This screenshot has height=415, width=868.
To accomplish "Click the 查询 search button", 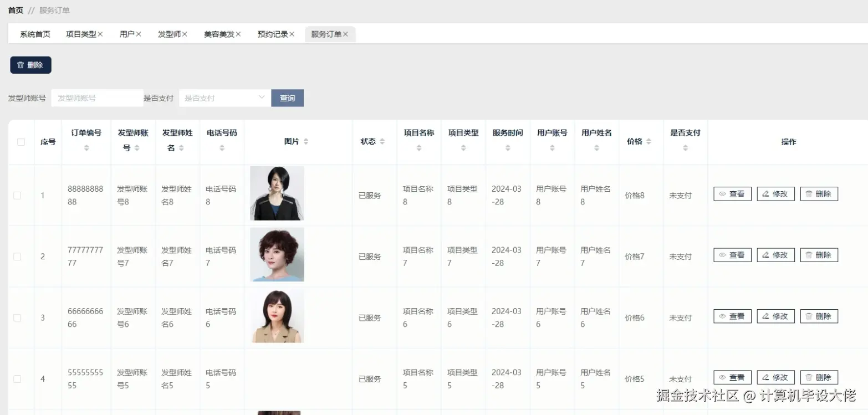I will (287, 98).
